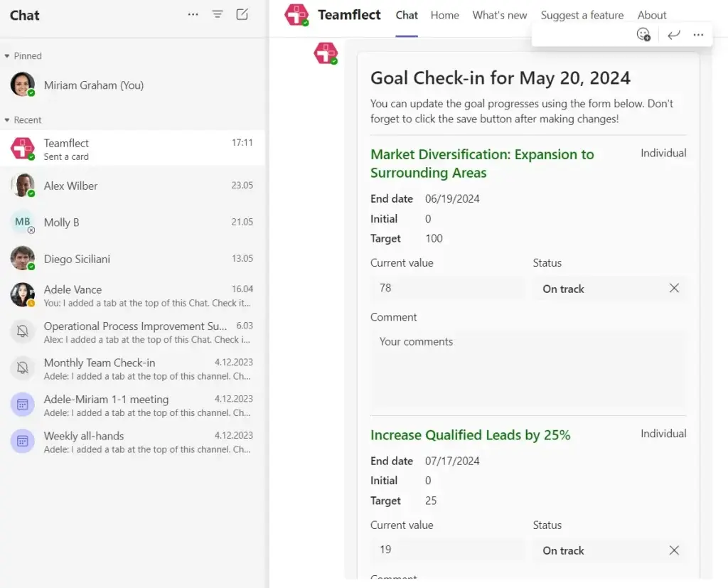Open the Teamflect chat conversation
Viewport: 728px width, 588px height.
pyautogui.click(x=132, y=149)
